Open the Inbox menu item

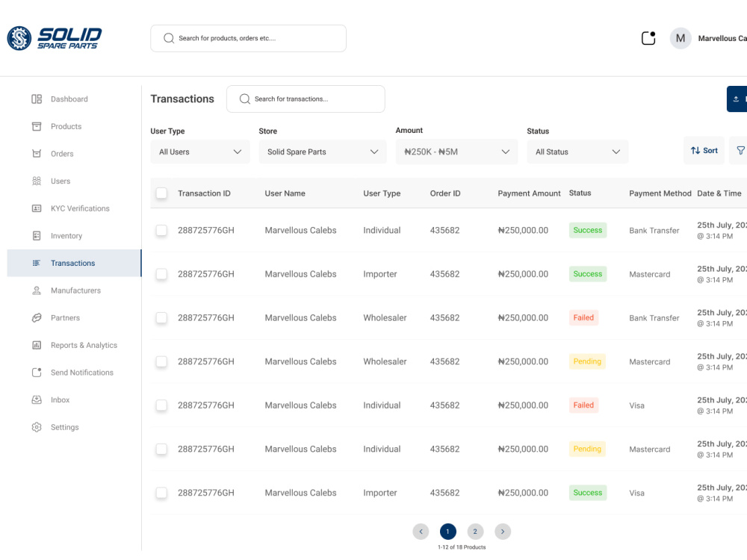[74, 400]
